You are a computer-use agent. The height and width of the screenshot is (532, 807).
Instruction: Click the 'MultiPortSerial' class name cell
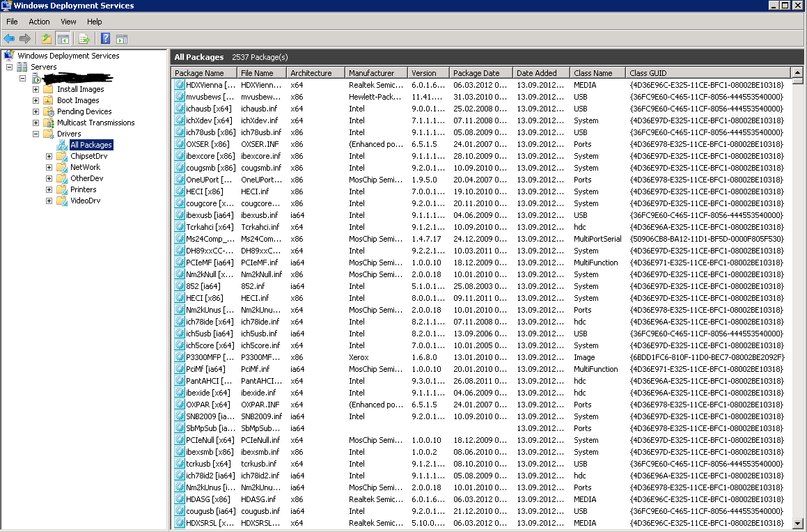click(x=597, y=239)
